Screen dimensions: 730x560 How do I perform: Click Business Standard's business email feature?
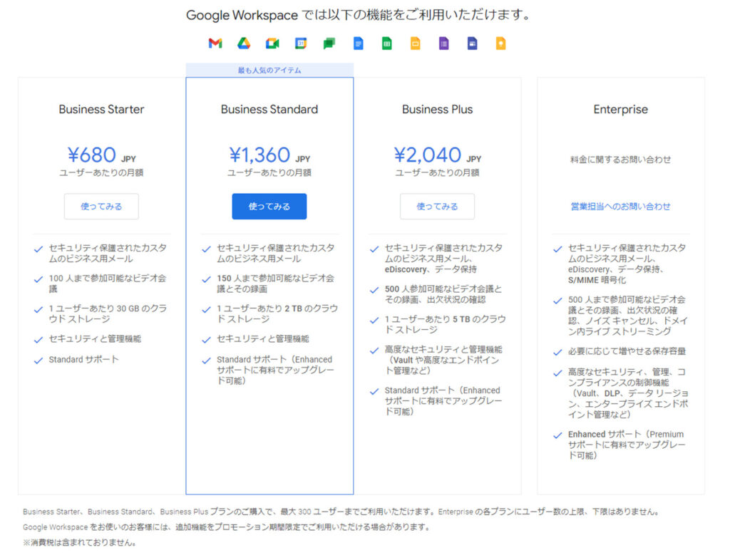[276, 253]
